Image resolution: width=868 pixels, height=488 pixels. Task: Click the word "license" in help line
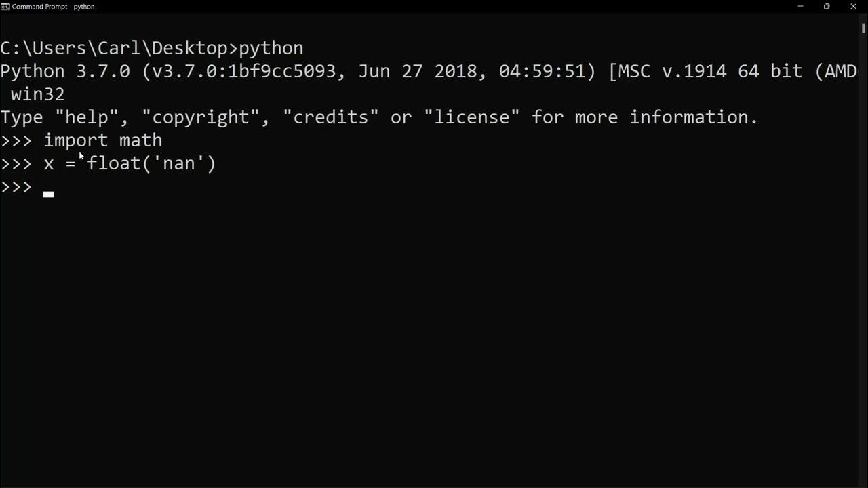pos(472,117)
